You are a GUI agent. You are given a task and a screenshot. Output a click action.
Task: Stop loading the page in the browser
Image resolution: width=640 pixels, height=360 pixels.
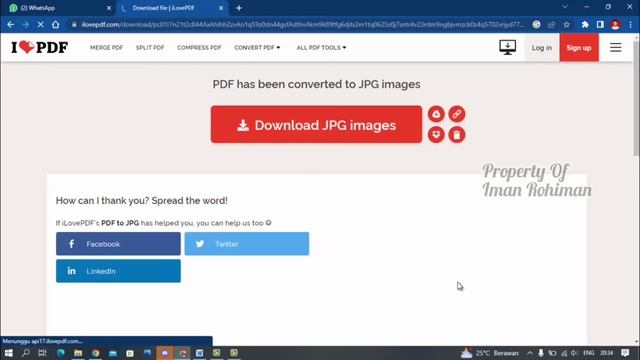[40, 24]
